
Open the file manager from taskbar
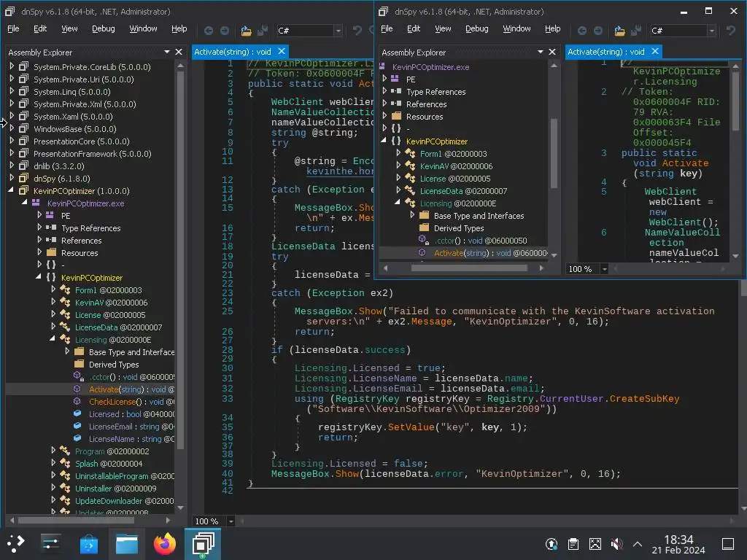127,543
